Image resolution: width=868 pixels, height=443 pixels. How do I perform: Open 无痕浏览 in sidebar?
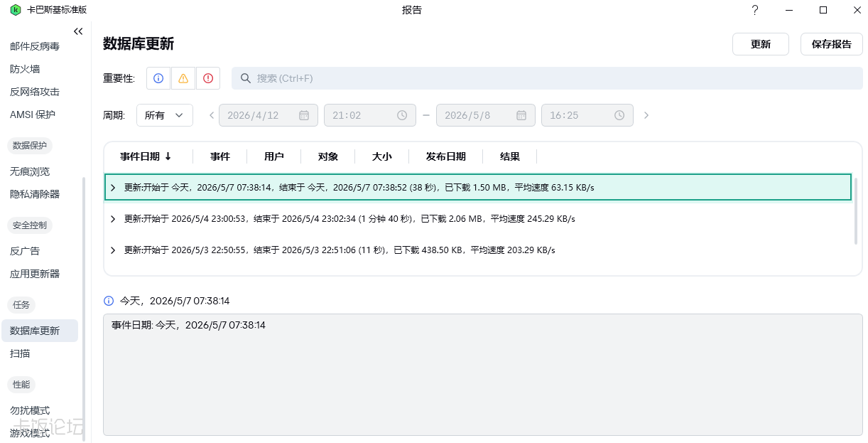click(x=30, y=171)
